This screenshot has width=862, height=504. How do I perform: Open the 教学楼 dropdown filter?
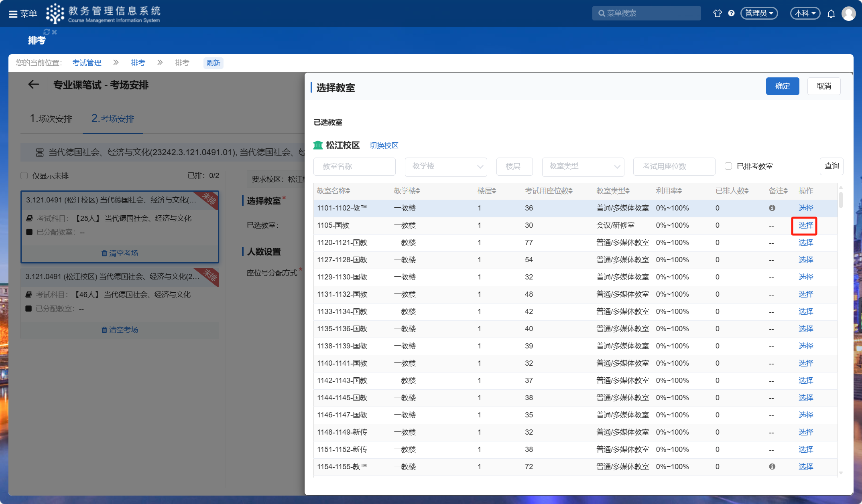point(446,166)
